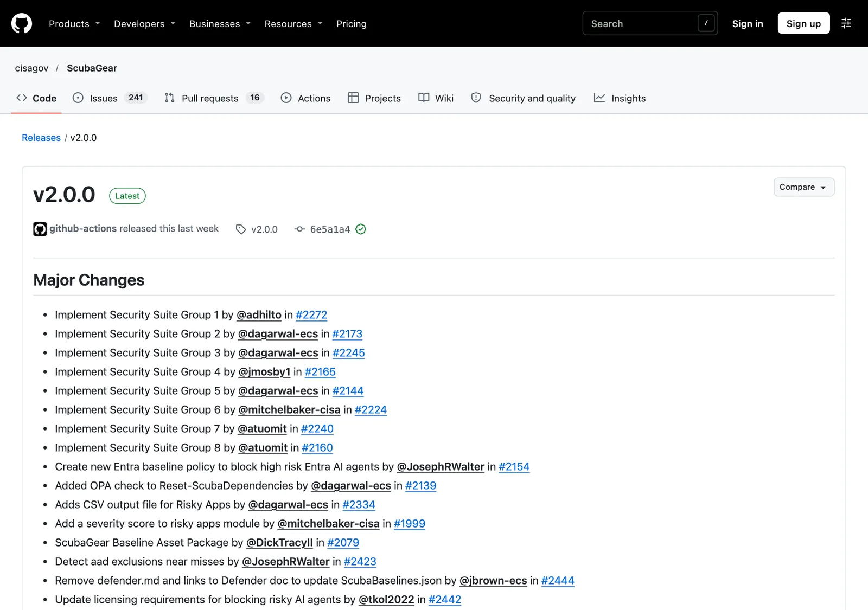
Task: Click the verified commit checkmark icon
Action: [x=361, y=229]
